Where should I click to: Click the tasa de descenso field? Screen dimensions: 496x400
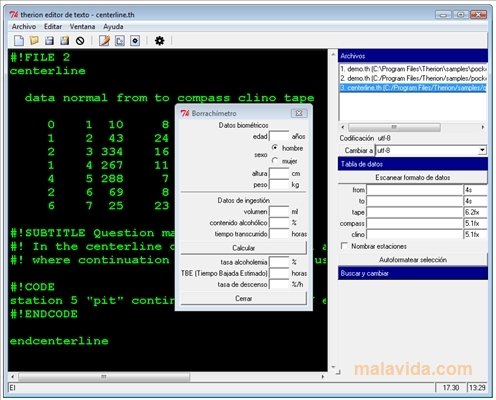(x=279, y=284)
